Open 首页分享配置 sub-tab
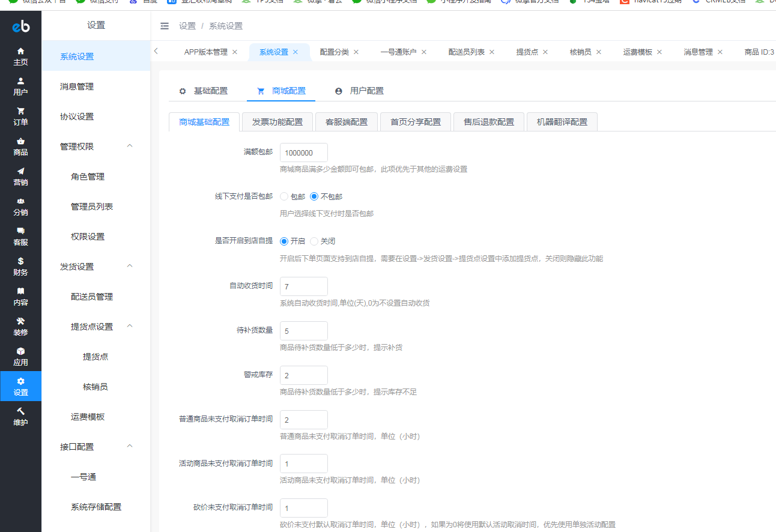 (416, 122)
